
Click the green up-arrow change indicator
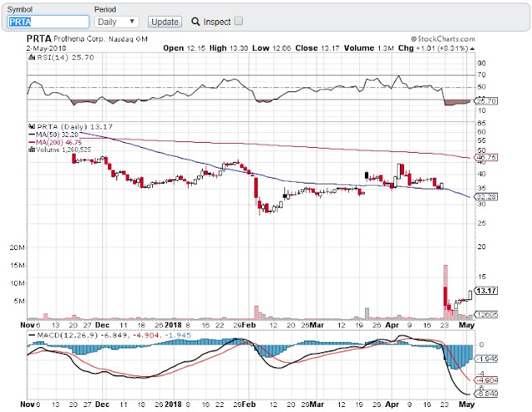[472, 49]
